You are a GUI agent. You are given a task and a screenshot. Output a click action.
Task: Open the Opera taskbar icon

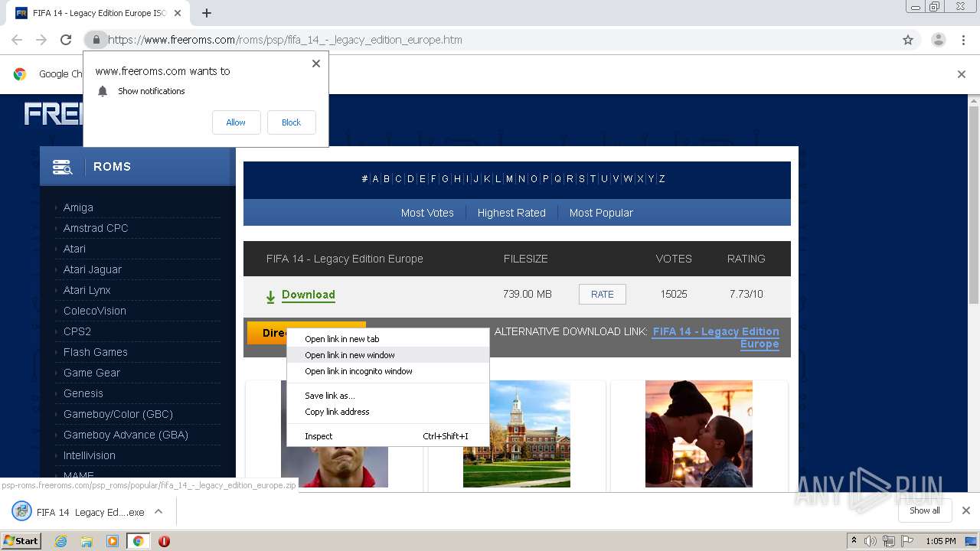click(x=164, y=541)
